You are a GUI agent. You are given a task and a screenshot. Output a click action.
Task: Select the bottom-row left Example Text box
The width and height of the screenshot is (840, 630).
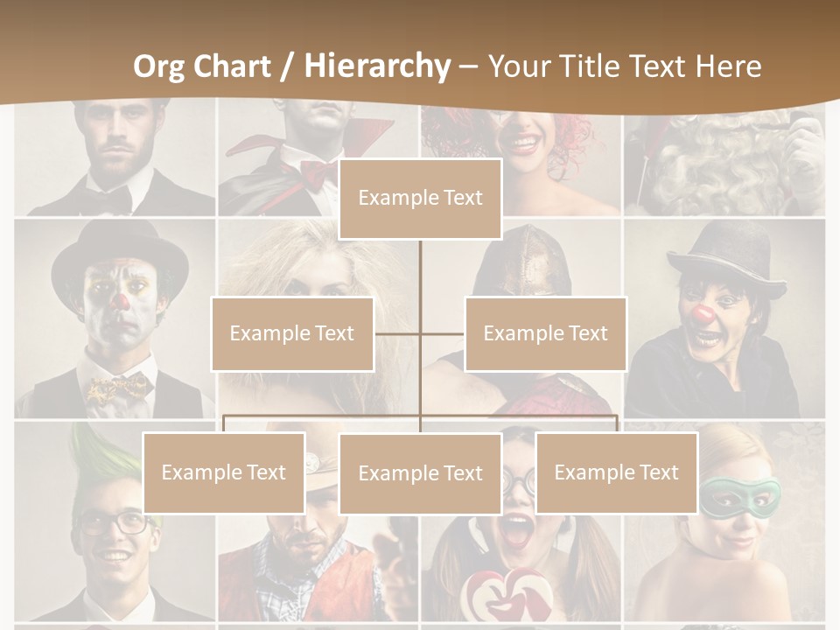pyautogui.click(x=224, y=472)
